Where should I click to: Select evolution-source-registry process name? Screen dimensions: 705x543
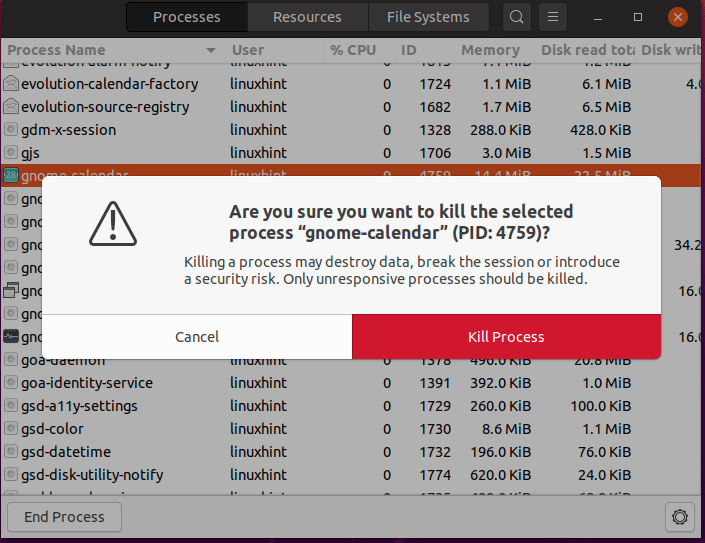[x=105, y=107]
